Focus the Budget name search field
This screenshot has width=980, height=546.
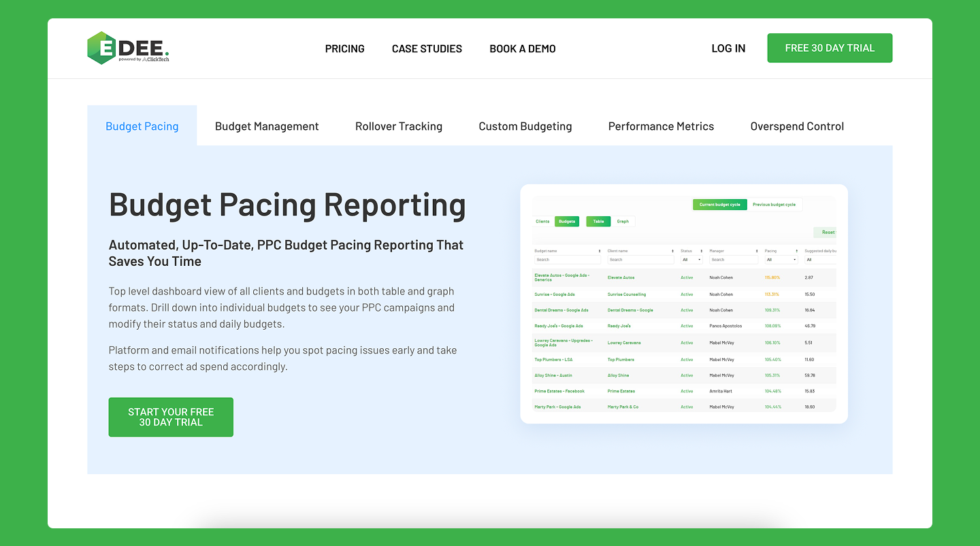[x=568, y=260]
